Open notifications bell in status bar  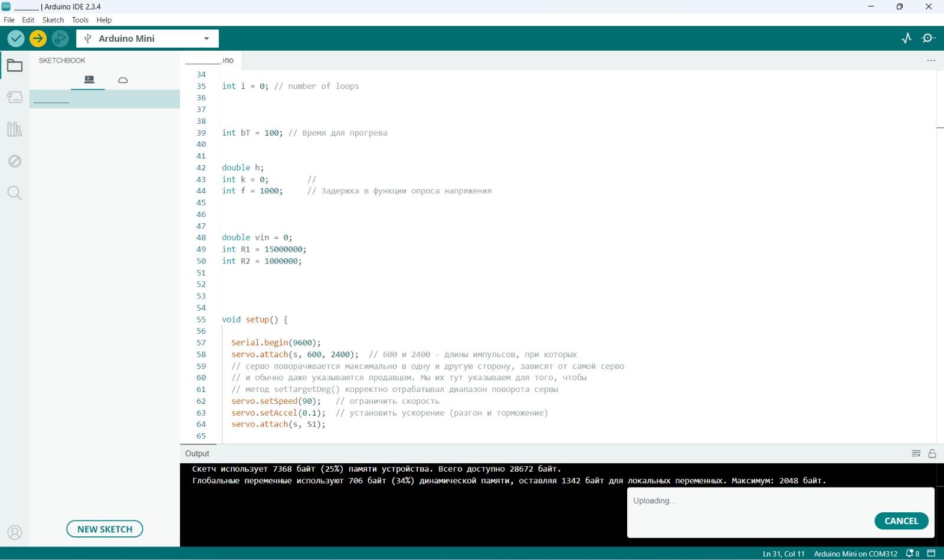pyautogui.click(x=912, y=554)
